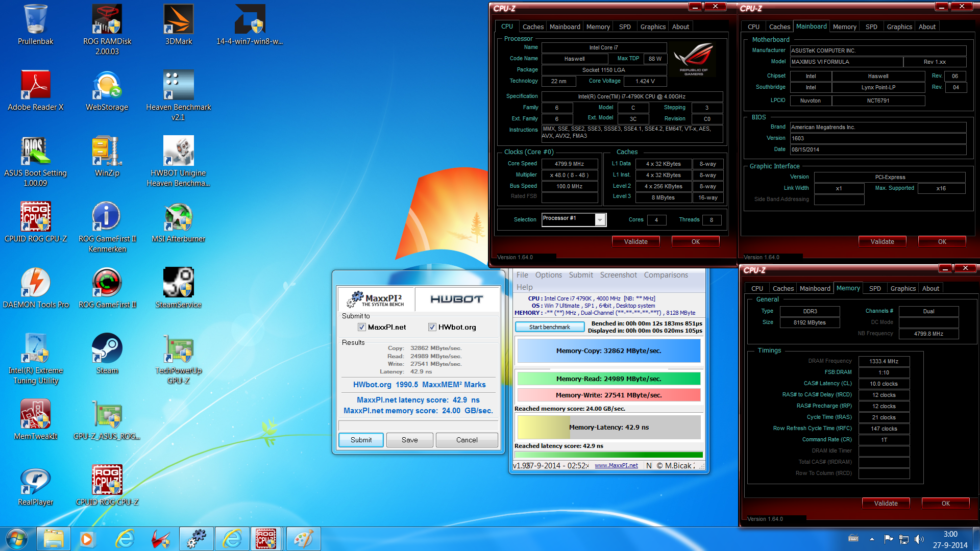Click Cancel in the HWBOT dialog
This screenshot has height=551, width=980.
(x=467, y=440)
